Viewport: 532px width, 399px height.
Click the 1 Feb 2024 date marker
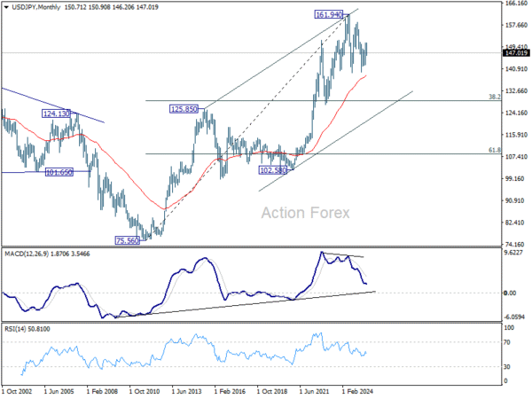coord(357,391)
